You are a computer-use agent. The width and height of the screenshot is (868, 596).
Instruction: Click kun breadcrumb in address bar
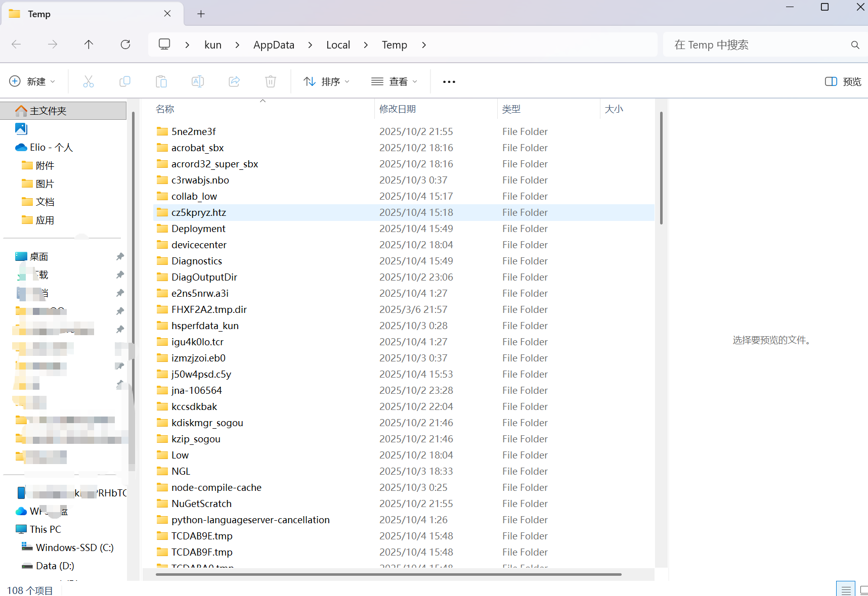(x=213, y=45)
